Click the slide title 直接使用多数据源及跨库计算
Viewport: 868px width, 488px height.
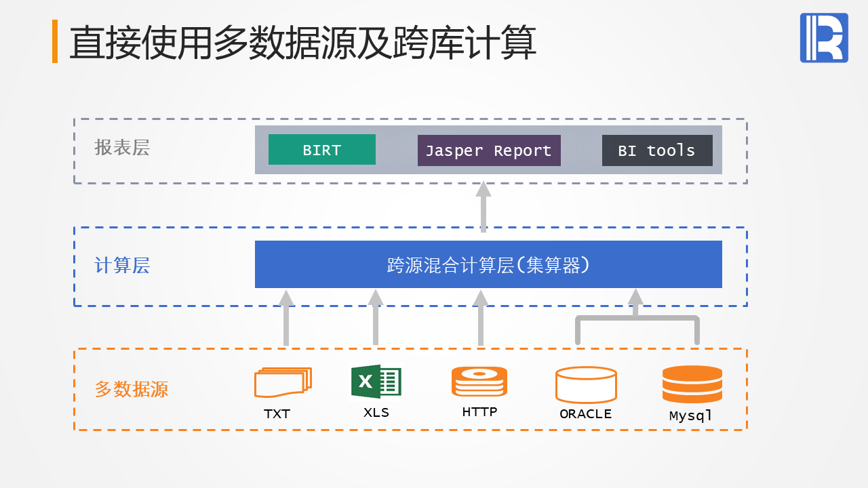[x=303, y=43]
